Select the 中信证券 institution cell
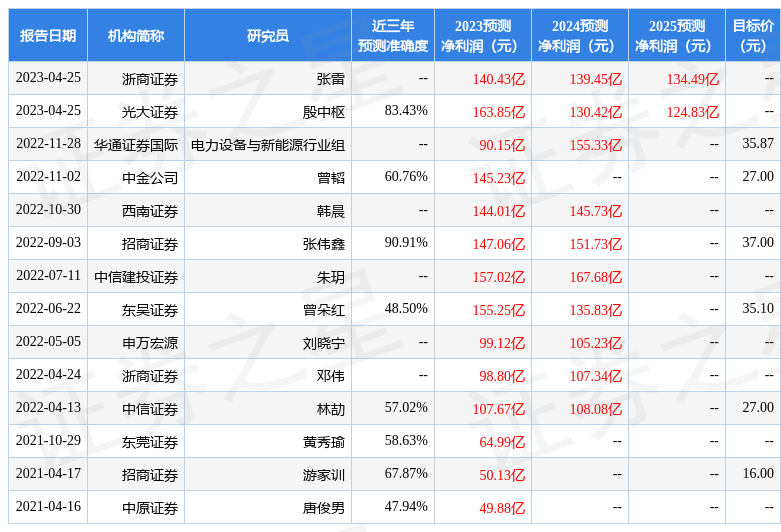Screen dimensions: 781x532 (x=150, y=409)
